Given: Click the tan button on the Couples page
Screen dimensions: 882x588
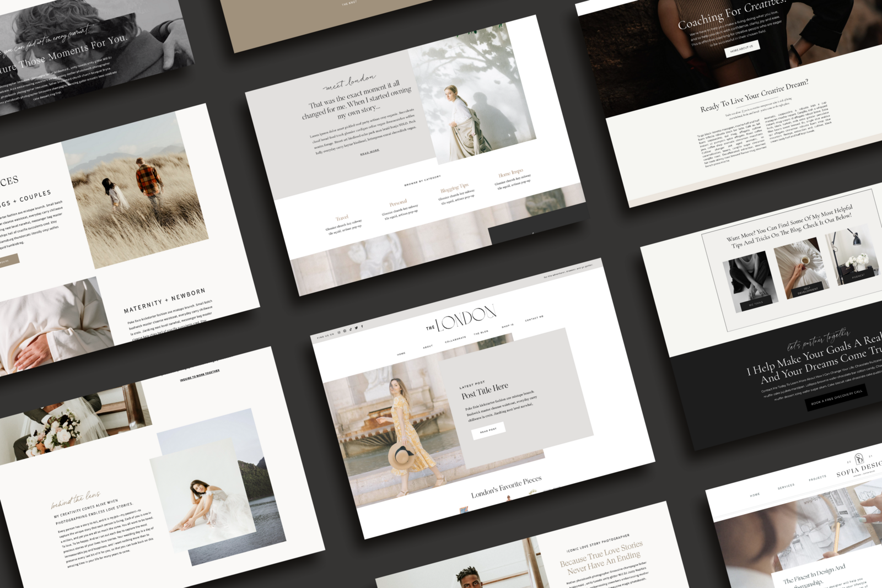Looking at the screenshot, I should pos(8,261).
